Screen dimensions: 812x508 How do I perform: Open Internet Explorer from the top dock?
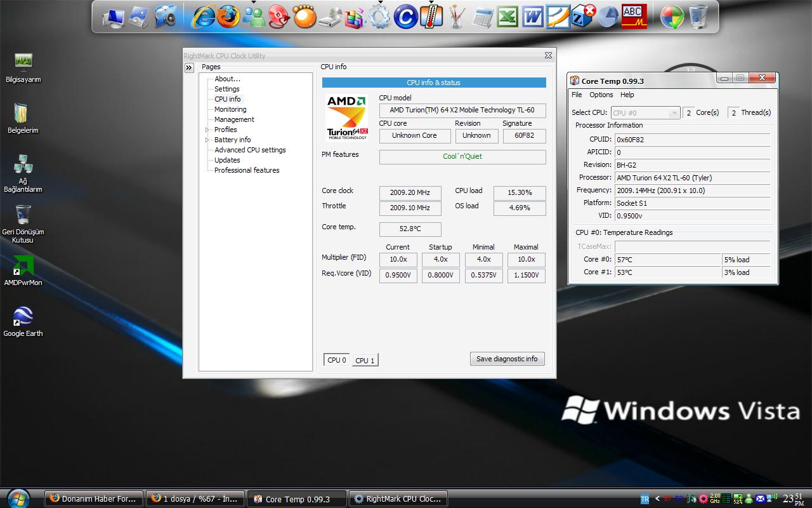pos(203,17)
